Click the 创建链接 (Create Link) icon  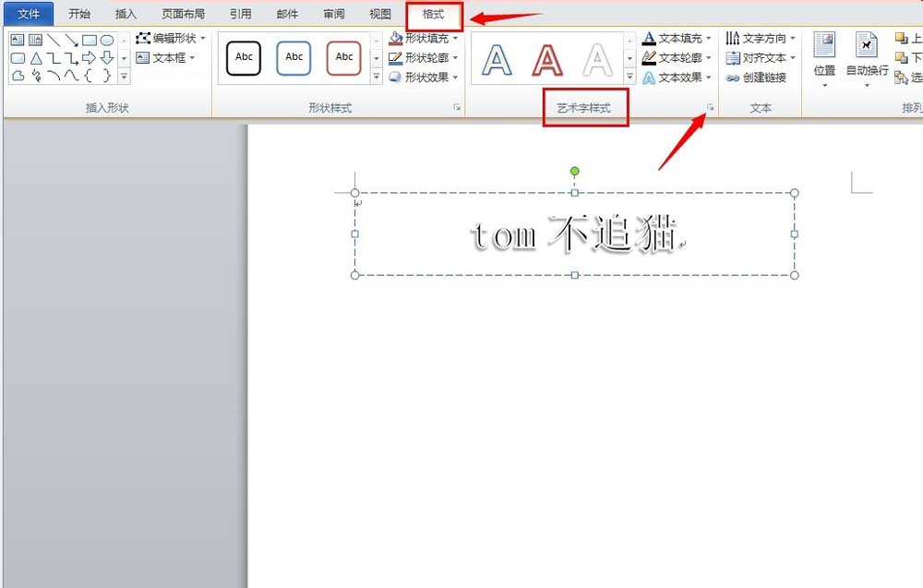coord(758,78)
